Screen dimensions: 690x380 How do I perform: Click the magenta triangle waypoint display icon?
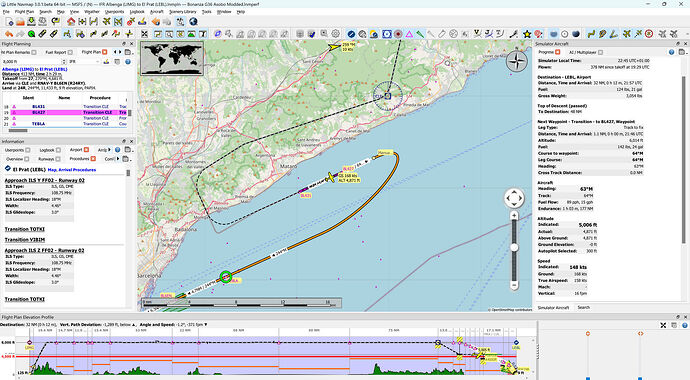[409, 34]
